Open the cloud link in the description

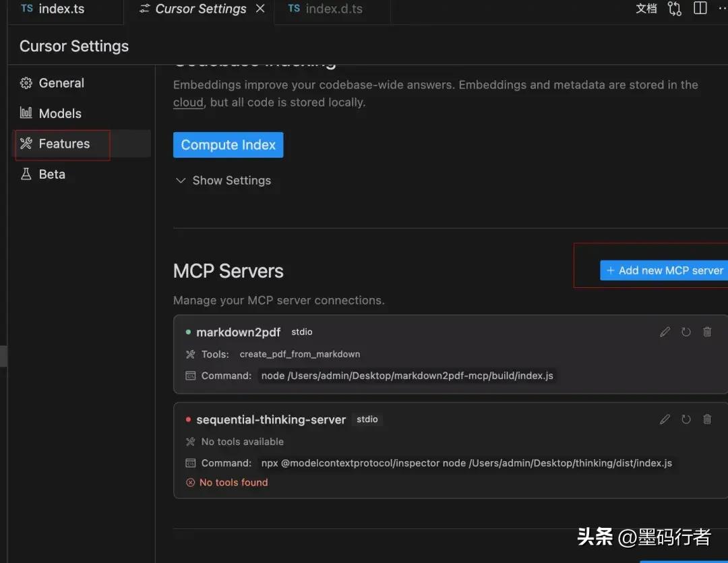pos(187,102)
